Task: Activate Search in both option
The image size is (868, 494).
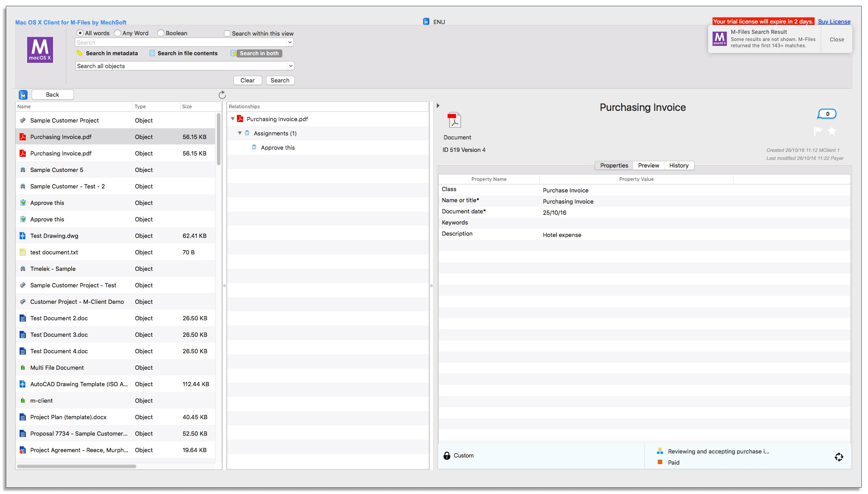Action: (x=259, y=53)
